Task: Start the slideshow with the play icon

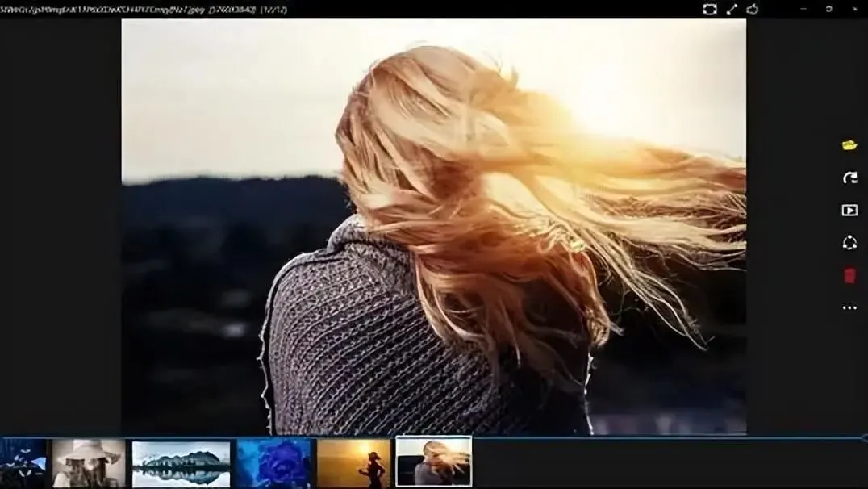Action: pos(849,211)
